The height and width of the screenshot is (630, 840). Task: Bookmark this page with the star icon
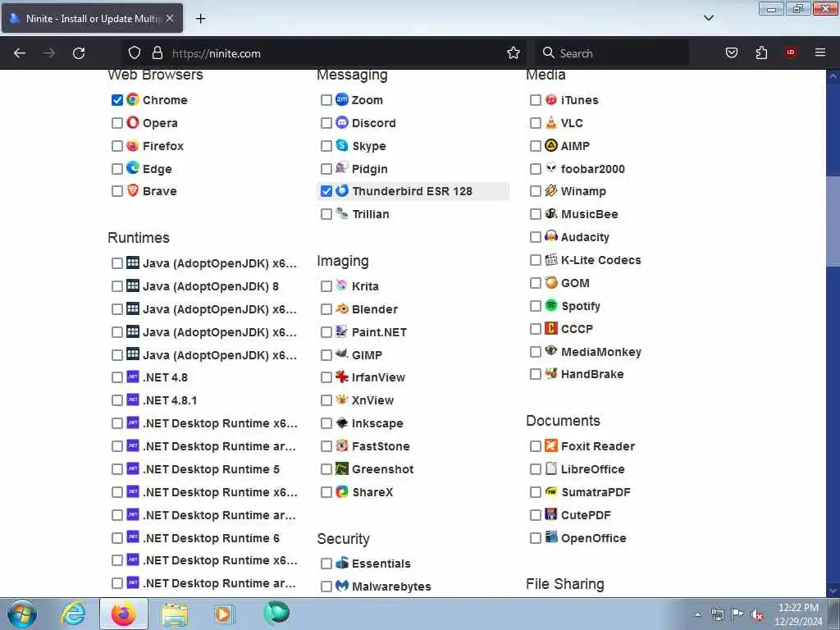514,53
